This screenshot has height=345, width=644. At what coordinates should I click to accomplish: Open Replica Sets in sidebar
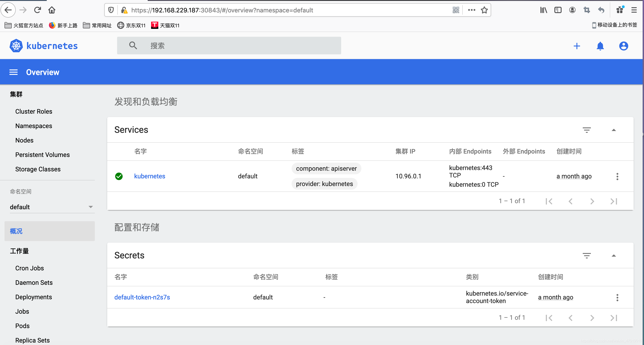(x=32, y=340)
